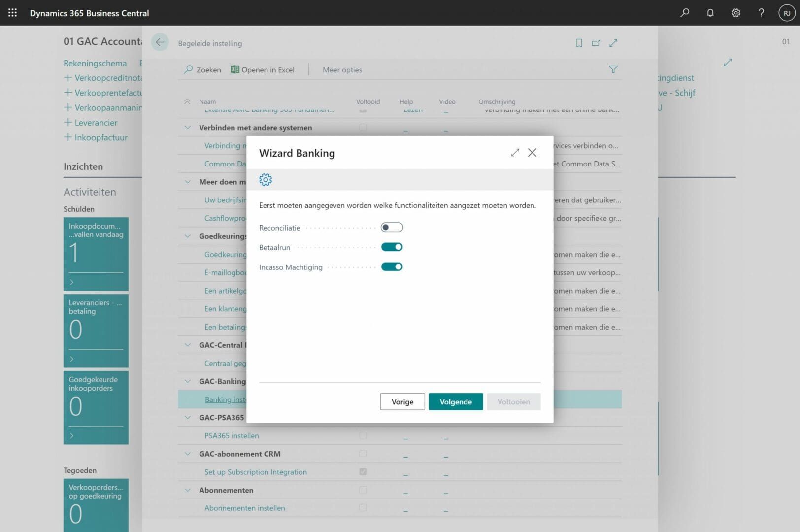Check Voltooid box for Abonnementen group
Image resolution: width=800 pixels, height=532 pixels.
(363, 490)
